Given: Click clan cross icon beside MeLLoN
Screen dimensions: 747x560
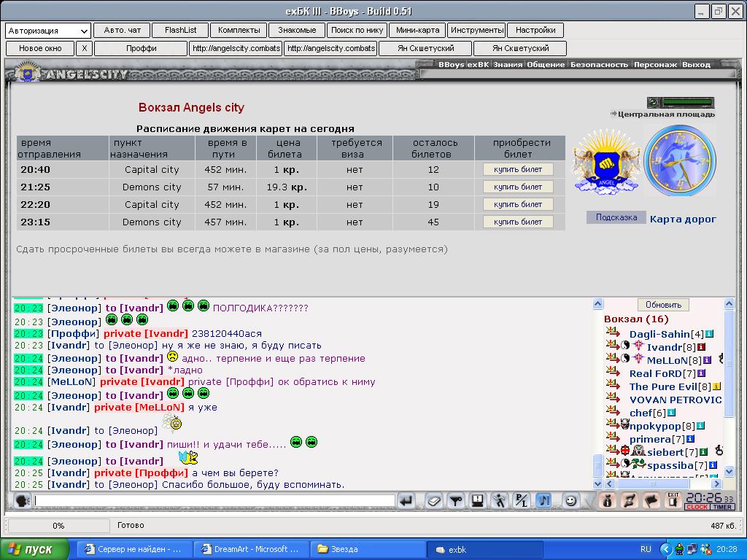Looking at the screenshot, I should (x=638, y=359).
